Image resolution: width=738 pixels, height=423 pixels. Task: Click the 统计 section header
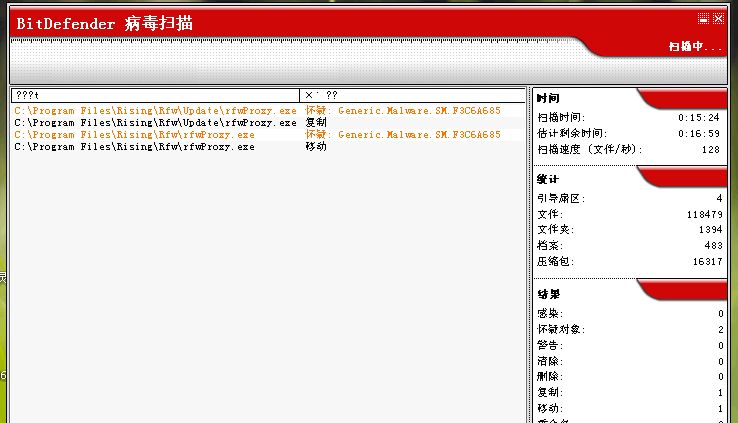548,179
